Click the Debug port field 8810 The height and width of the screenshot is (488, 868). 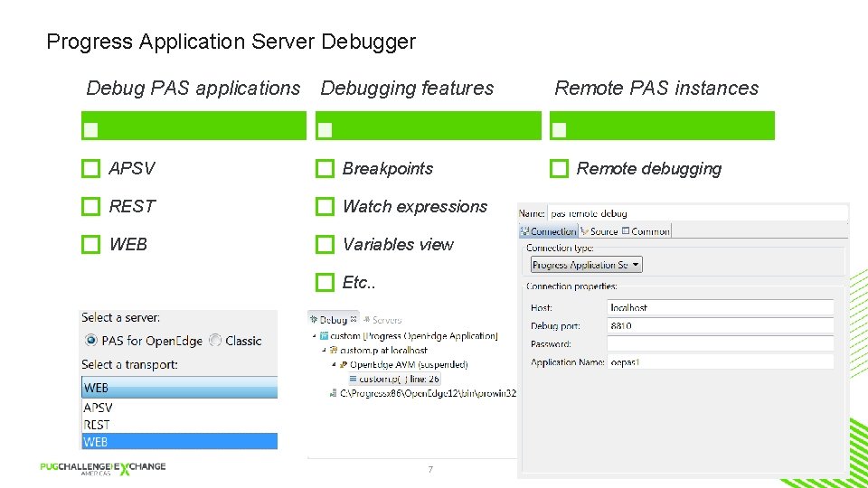pyautogui.click(x=721, y=325)
